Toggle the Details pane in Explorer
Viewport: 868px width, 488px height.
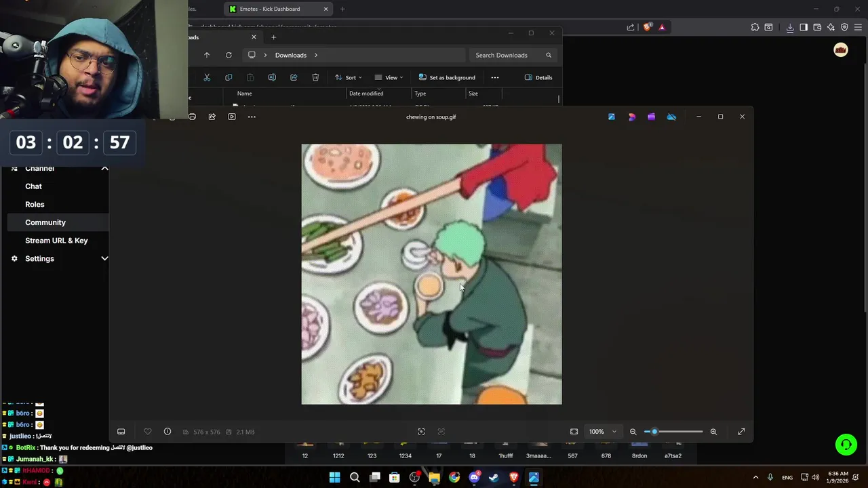[x=538, y=77]
